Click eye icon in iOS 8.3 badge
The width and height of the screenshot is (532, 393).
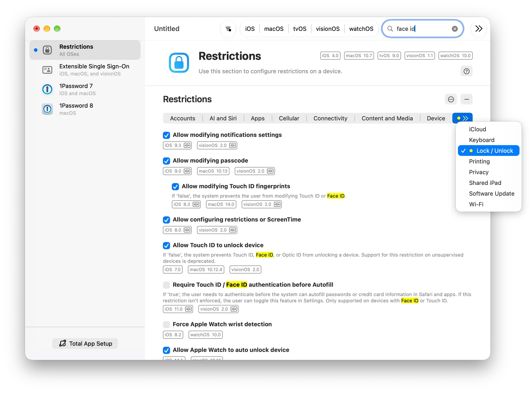[x=196, y=205]
